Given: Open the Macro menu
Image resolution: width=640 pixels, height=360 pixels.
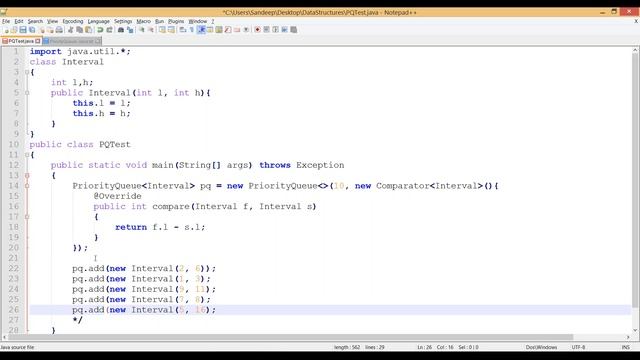Looking at the screenshot, I should tap(143, 21).
